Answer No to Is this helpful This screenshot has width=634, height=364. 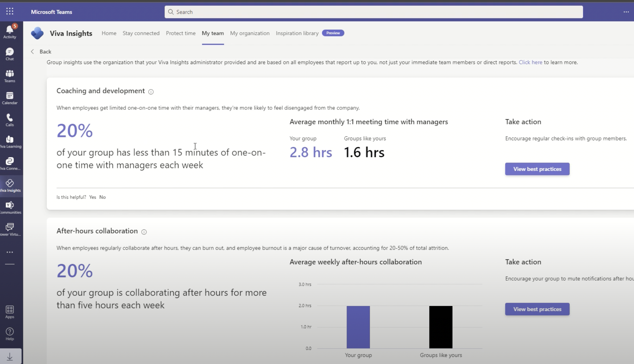point(102,197)
